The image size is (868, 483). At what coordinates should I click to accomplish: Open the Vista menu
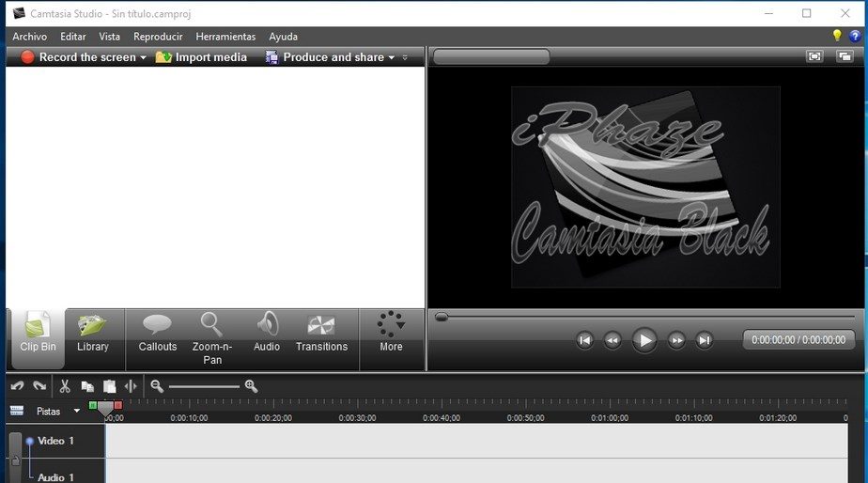(109, 37)
